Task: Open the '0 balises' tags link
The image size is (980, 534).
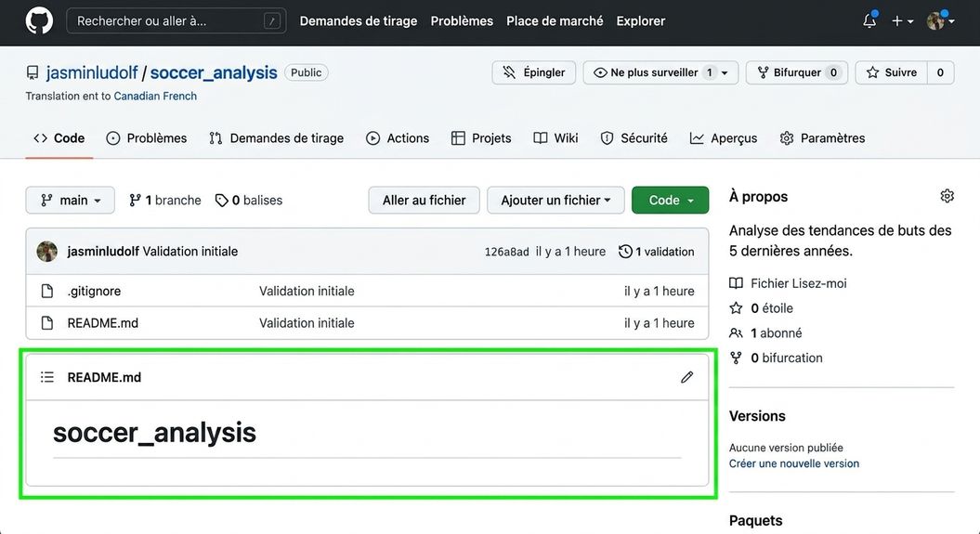Action: coord(249,200)
